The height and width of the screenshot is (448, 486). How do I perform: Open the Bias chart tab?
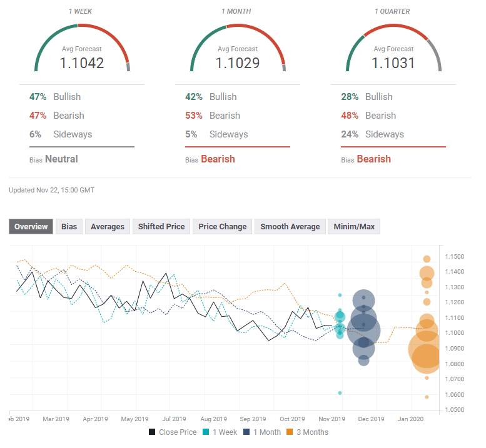(69, 227)
